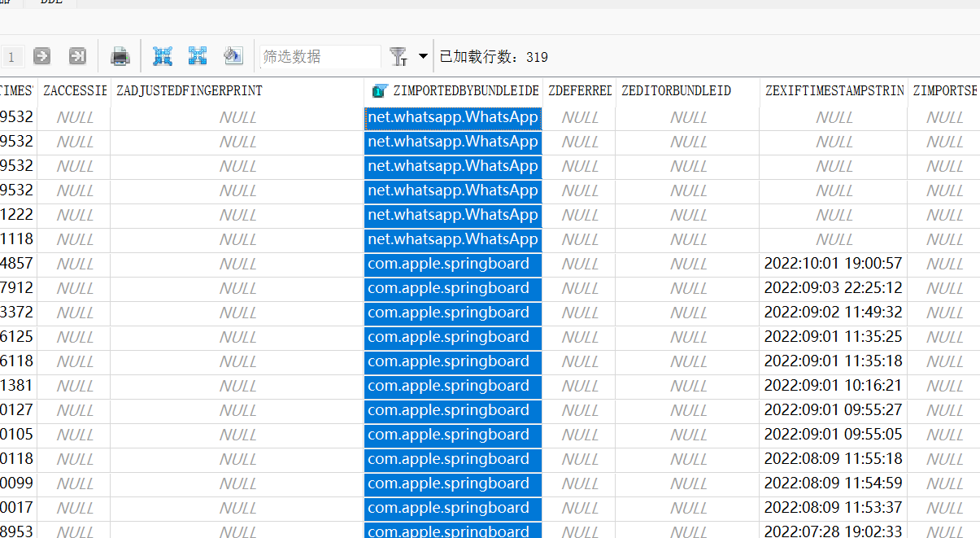Select net.whatsapp.WhatsApp cell in row 1222
Screen dimensions: 980x538
pos(453,215)
